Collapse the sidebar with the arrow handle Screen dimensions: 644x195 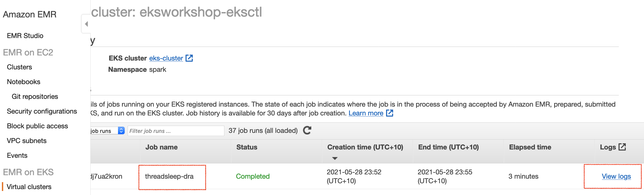(86, 24)
